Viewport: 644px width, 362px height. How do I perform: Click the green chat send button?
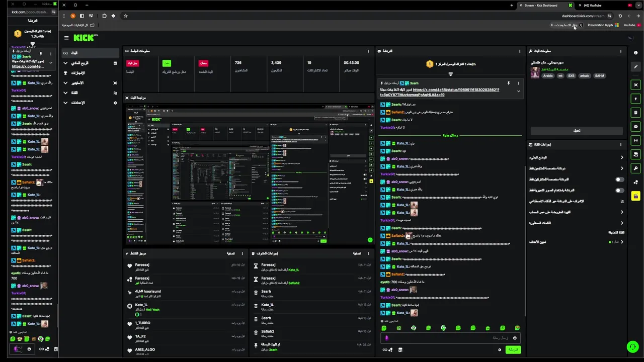(513, 350)
